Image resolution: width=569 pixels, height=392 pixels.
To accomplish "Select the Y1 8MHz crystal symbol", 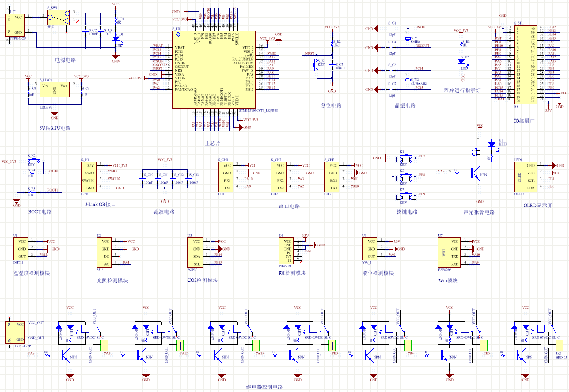I will click(407, 38).
